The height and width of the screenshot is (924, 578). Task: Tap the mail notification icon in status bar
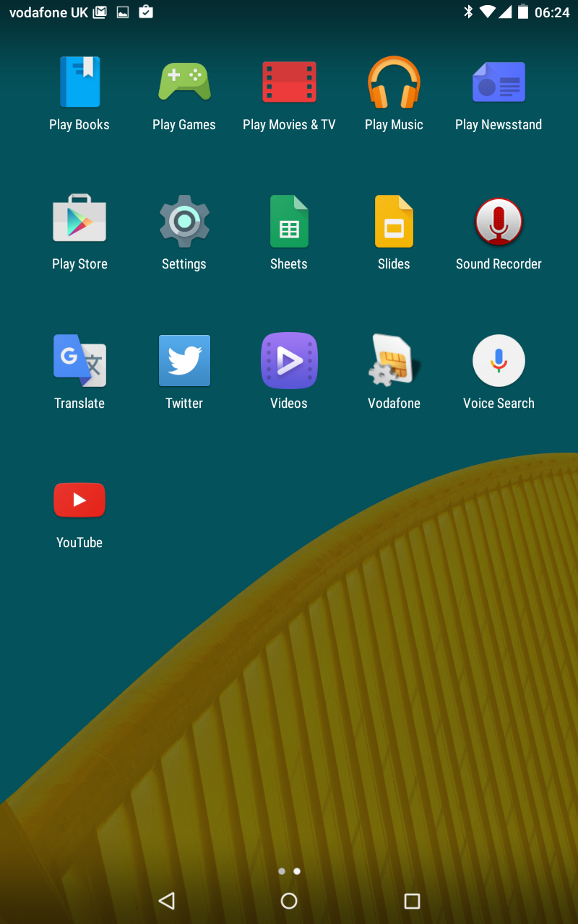pos(100,12)
